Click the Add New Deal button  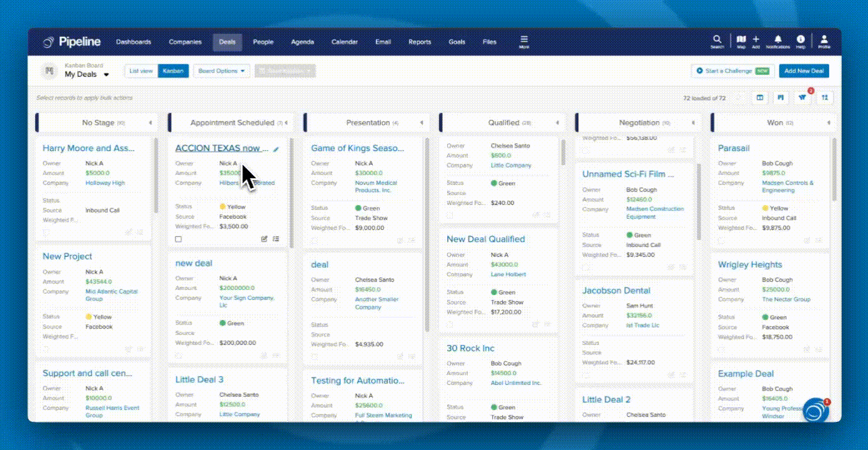click(x=804, y=71)
